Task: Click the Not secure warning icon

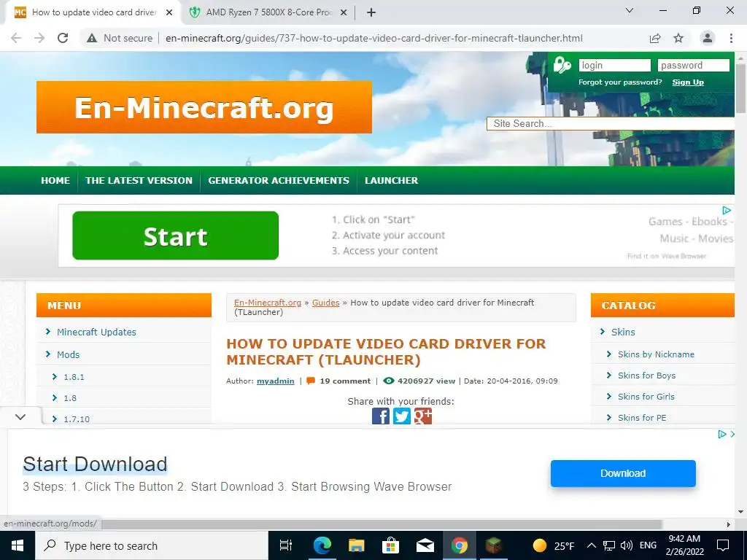Action: (x=92, y=38)
